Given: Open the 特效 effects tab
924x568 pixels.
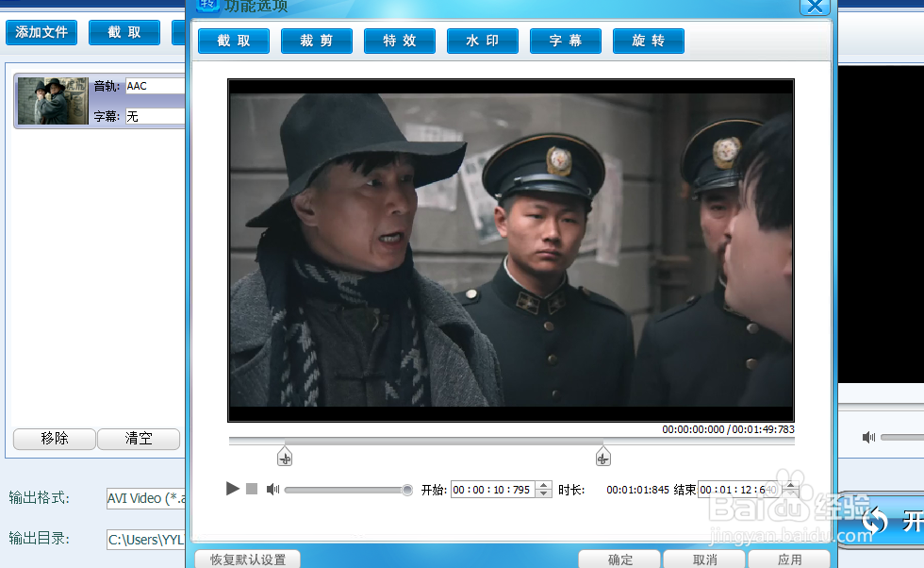Looking at the screenshot, I should 400,41.
